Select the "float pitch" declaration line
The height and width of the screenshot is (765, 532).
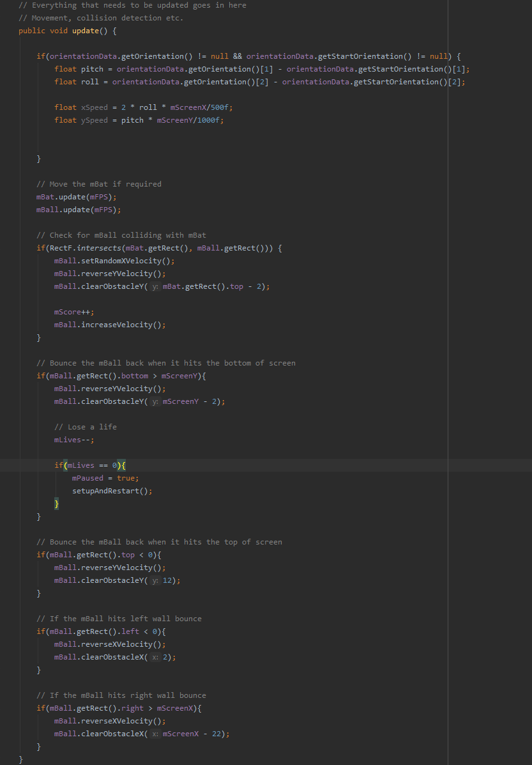coord(262,69)
